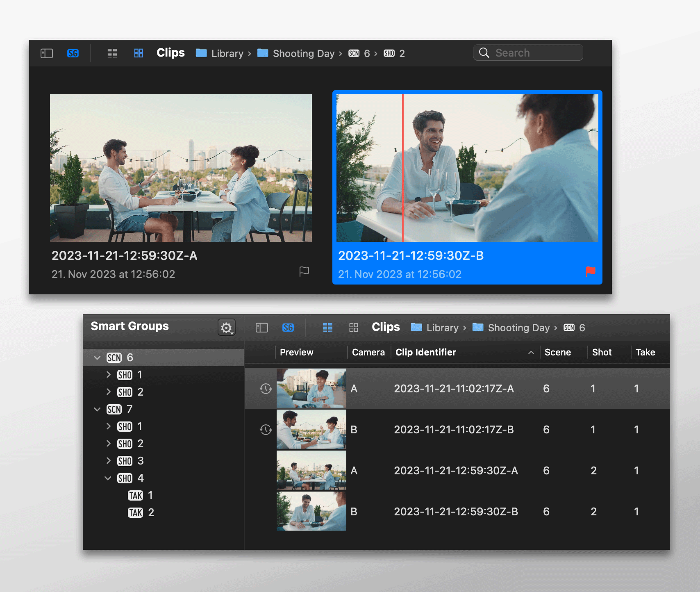This screenshot has width=700, height=592.
Task: Click history icon on 11:02:17Z-B row
Action: pos(266,430)
